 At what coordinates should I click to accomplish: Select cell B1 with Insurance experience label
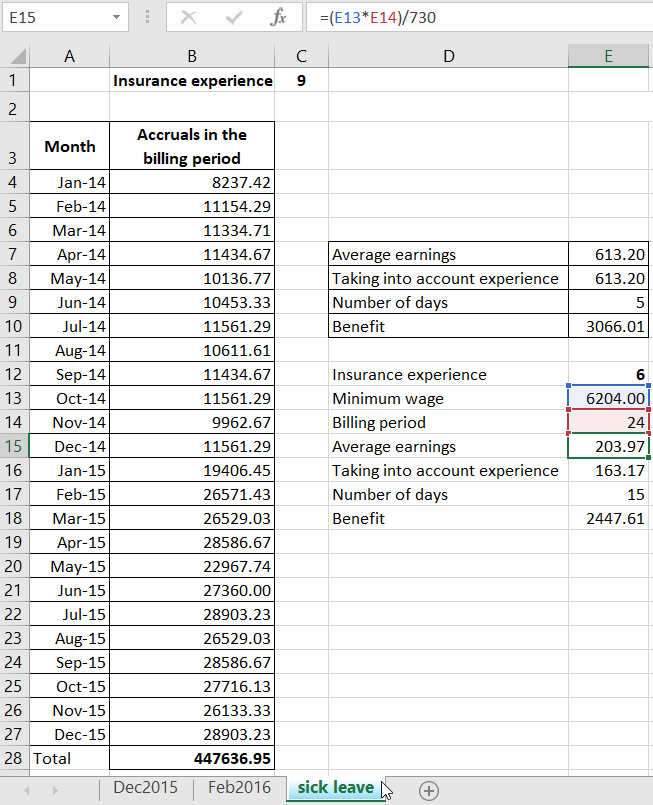pyautogui.click(x=191, y=80)
